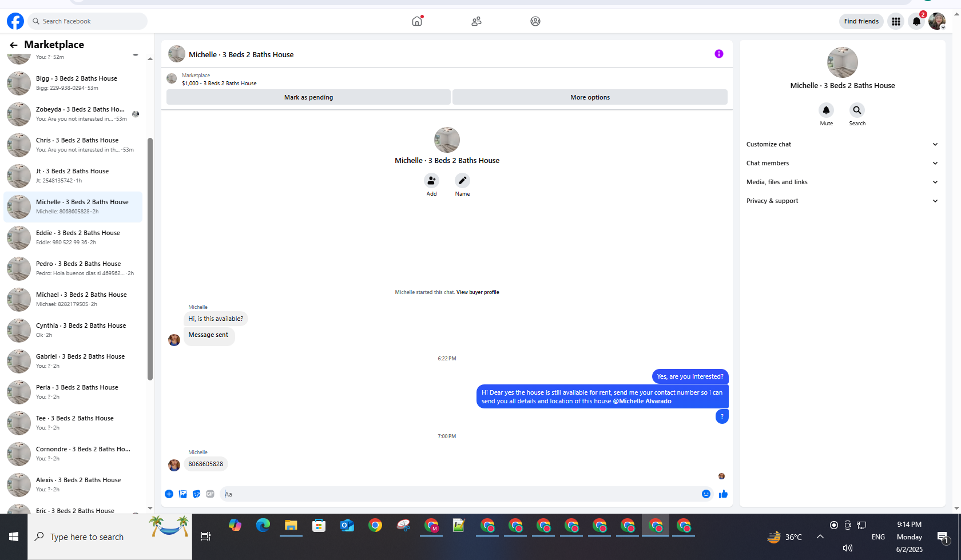Focus the Search Facebook field
The height and width of the screenshot is (560, 961).
click(x=88, y=21)
